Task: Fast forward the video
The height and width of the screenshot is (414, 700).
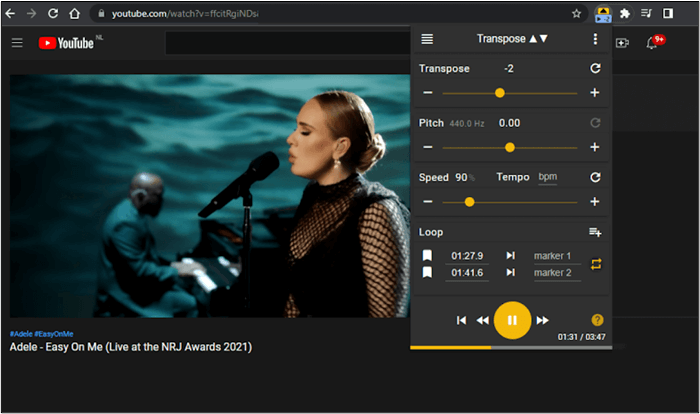Action: 542,320
